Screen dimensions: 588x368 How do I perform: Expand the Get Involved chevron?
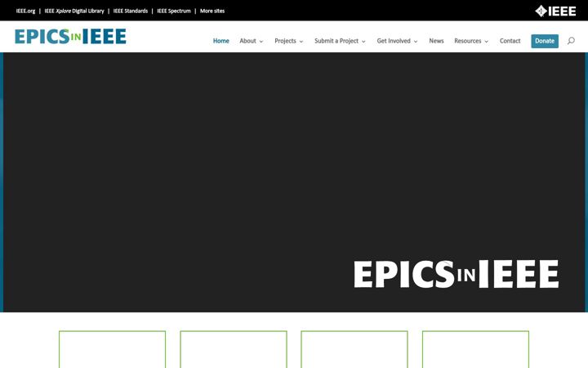pos(416,42)
